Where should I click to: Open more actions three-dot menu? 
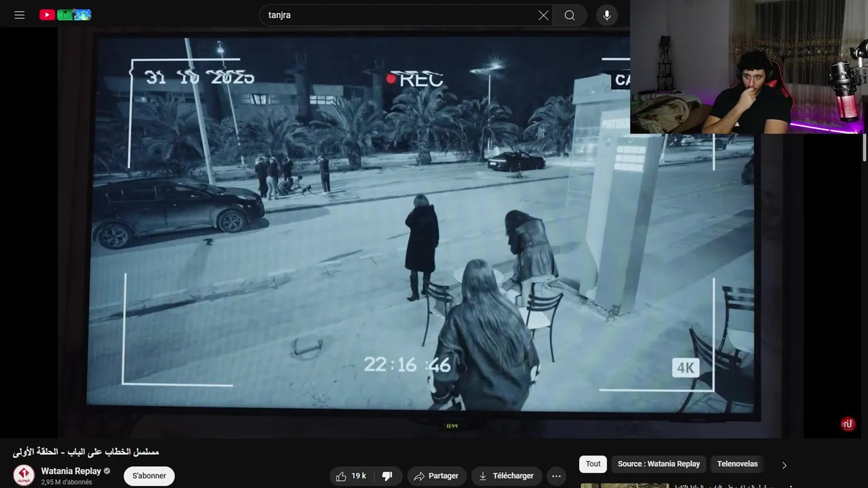click(556, 476)
